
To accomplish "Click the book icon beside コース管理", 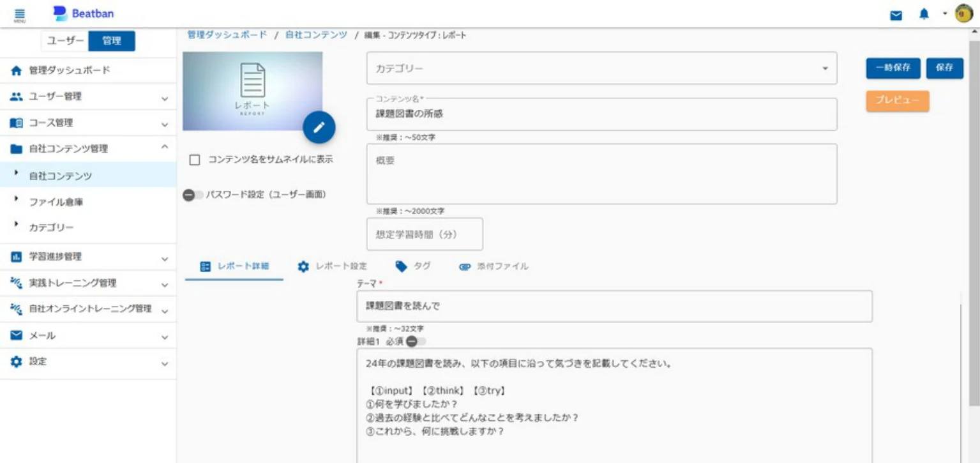I will [x=17, y=123].
